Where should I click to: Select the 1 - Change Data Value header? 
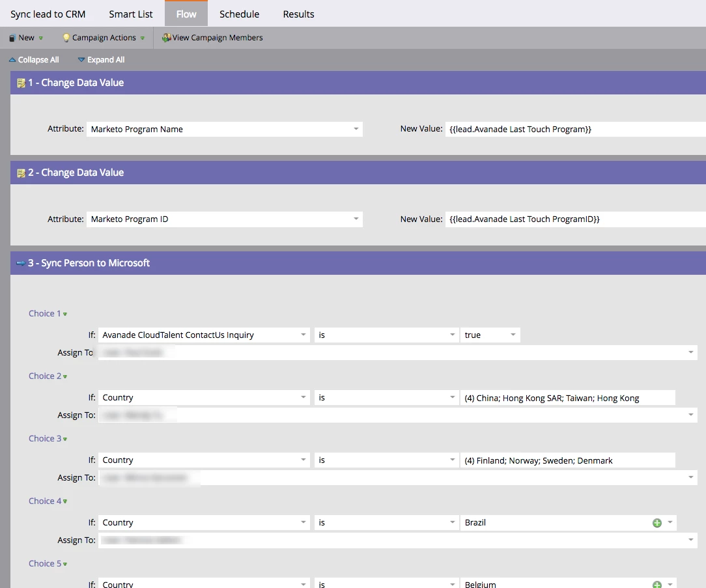click(358, 83)
